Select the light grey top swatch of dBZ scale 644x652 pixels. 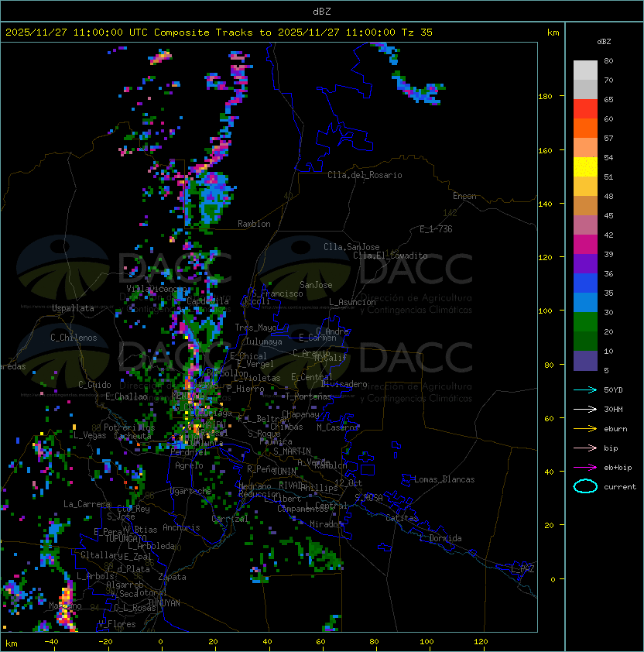[585, 70]
